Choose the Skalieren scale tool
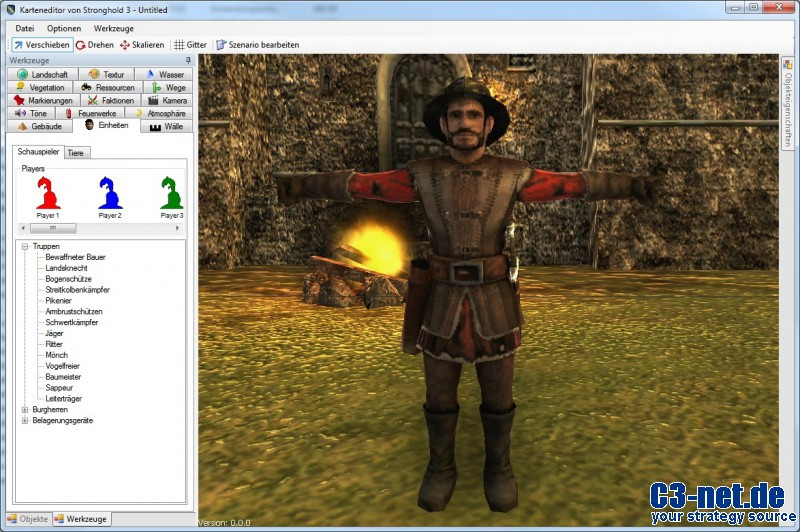This screenshot has width=800, height=532. 142,45
